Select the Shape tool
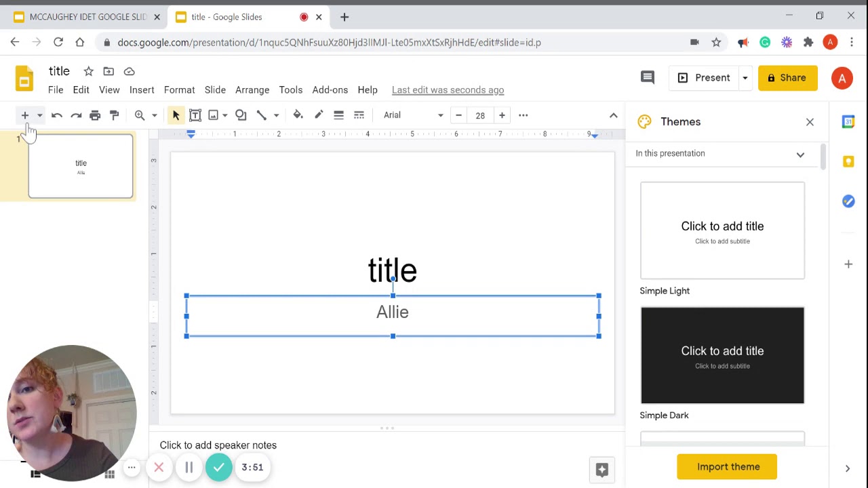 (x=241, y=115)
